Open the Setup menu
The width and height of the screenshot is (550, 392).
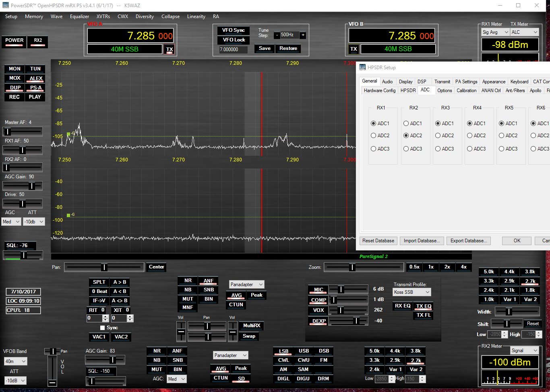(11, 17)
